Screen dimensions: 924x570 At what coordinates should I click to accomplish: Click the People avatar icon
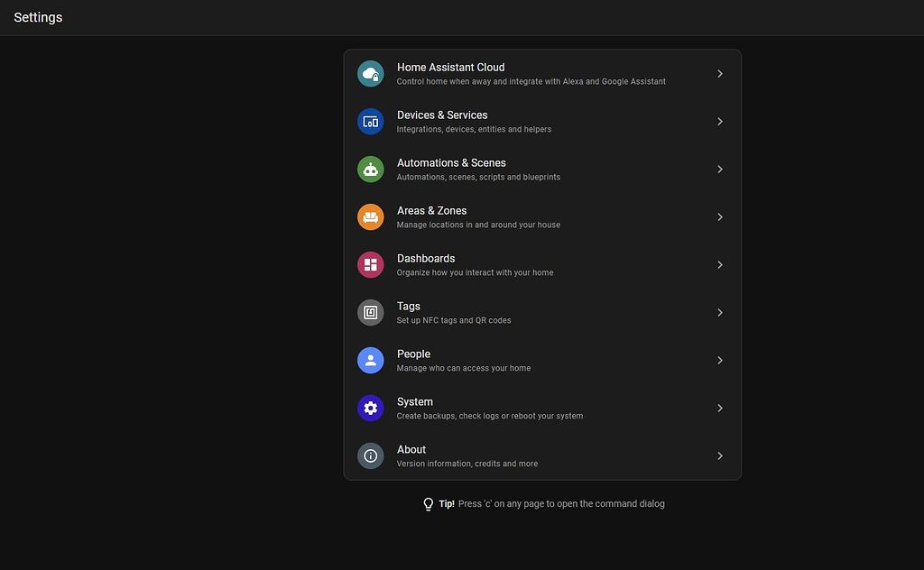[x=370, y=360]
